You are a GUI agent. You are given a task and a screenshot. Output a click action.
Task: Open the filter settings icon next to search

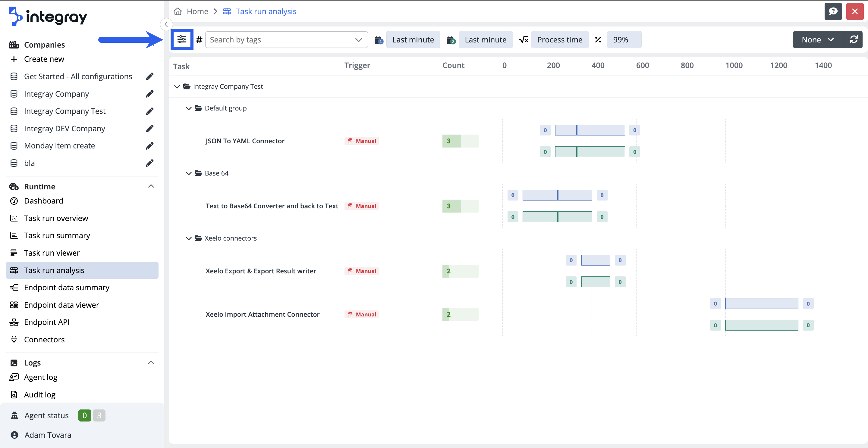tap(182, 39)
